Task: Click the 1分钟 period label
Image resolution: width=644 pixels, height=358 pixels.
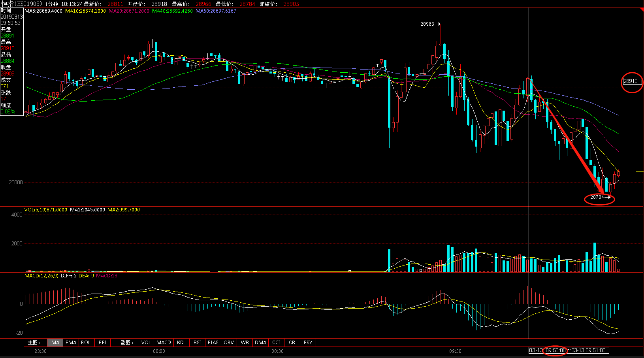Action: (x=51, y=4)
